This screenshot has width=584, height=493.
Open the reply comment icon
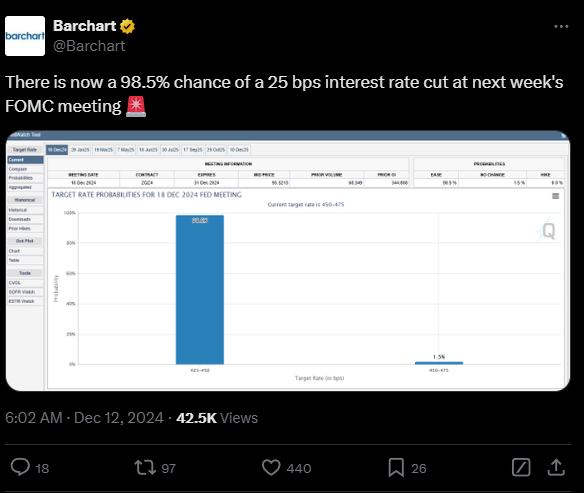tap(20, 467)
